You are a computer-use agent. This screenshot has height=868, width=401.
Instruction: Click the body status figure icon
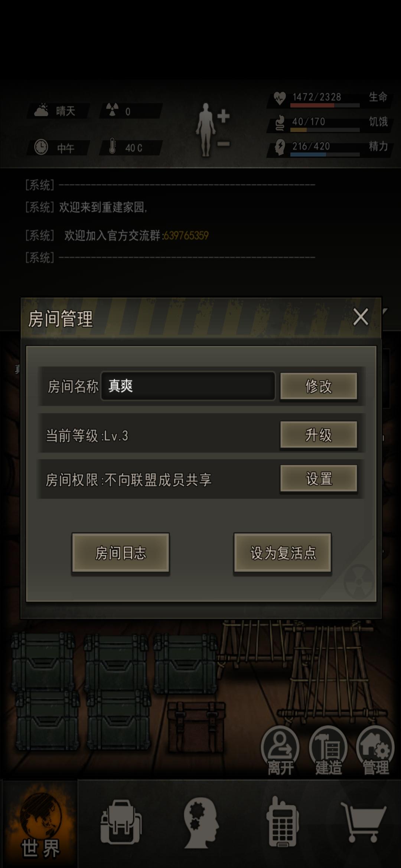213,129
